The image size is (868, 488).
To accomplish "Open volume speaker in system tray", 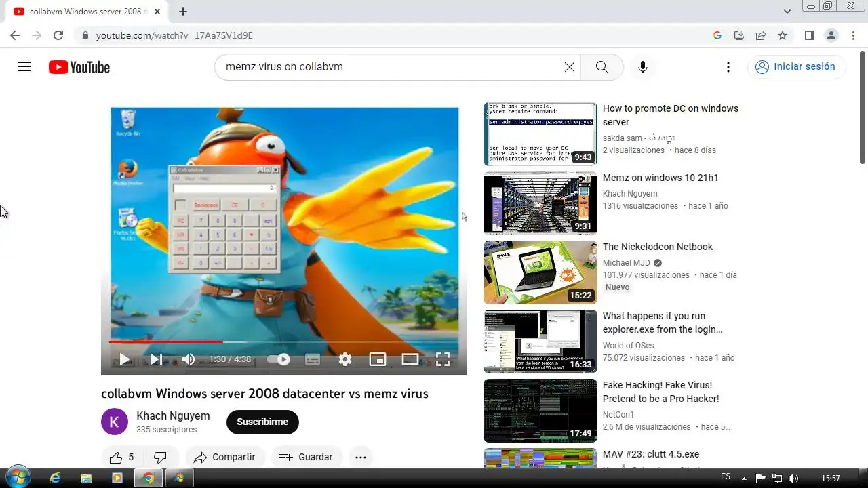I will [793, 478].
